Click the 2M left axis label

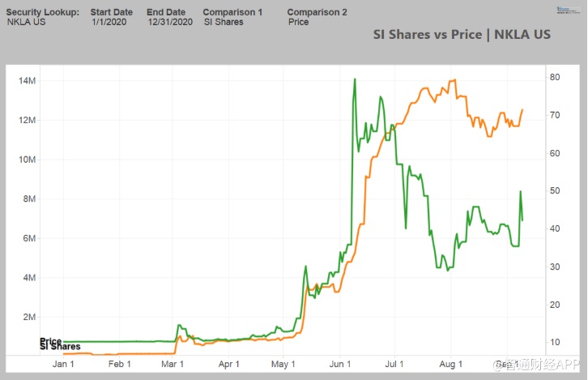tap(29, 317)
